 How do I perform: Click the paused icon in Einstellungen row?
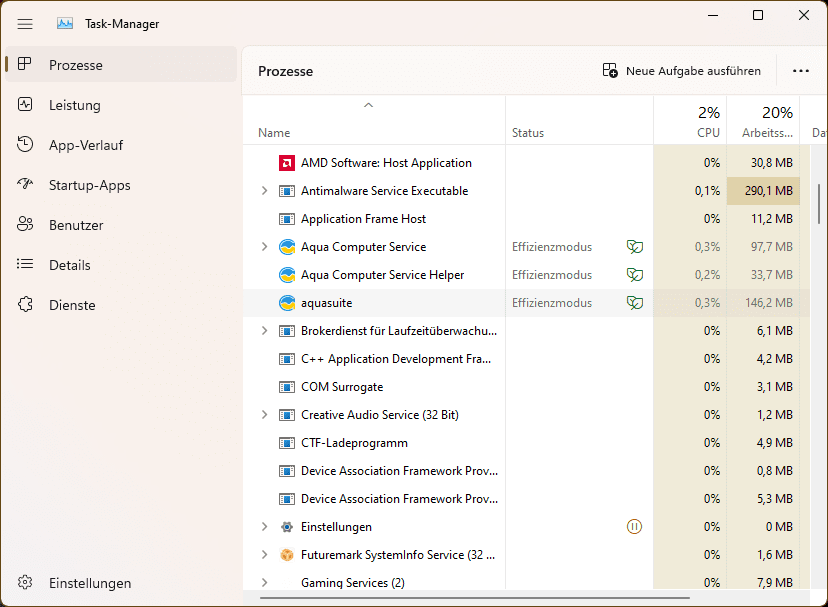click(634, 527)
